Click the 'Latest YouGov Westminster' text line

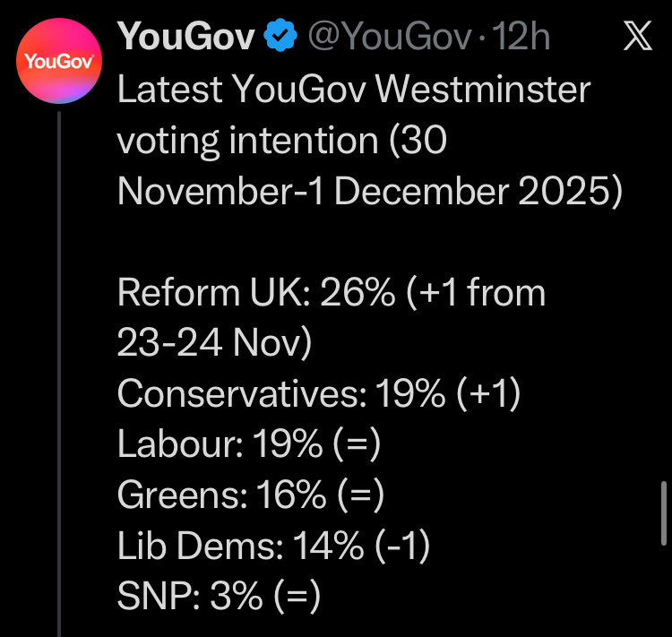[354, 90]
